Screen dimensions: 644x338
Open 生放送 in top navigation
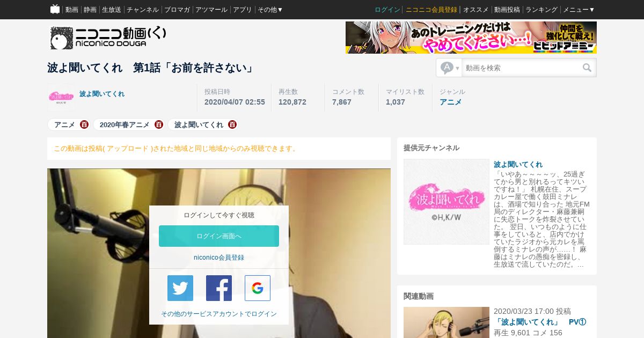pos(112,10)
